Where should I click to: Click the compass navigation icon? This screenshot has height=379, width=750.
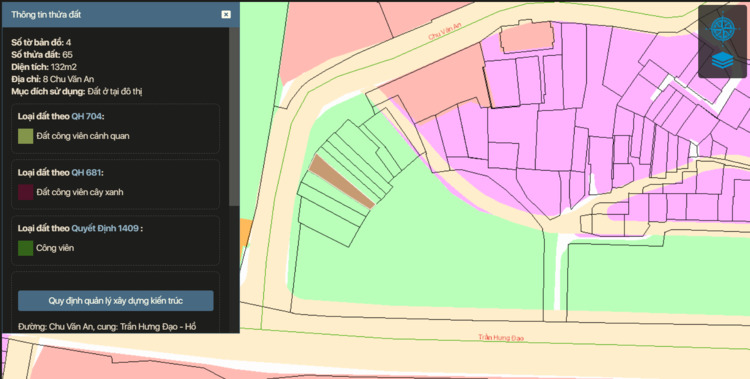click(722, 29)
